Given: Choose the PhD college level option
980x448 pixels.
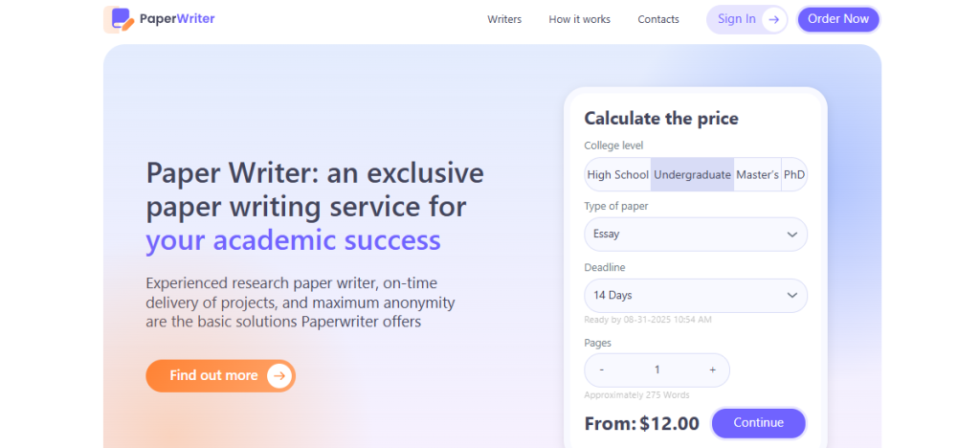Looking at the screenshot, I should tap(794, 175).
